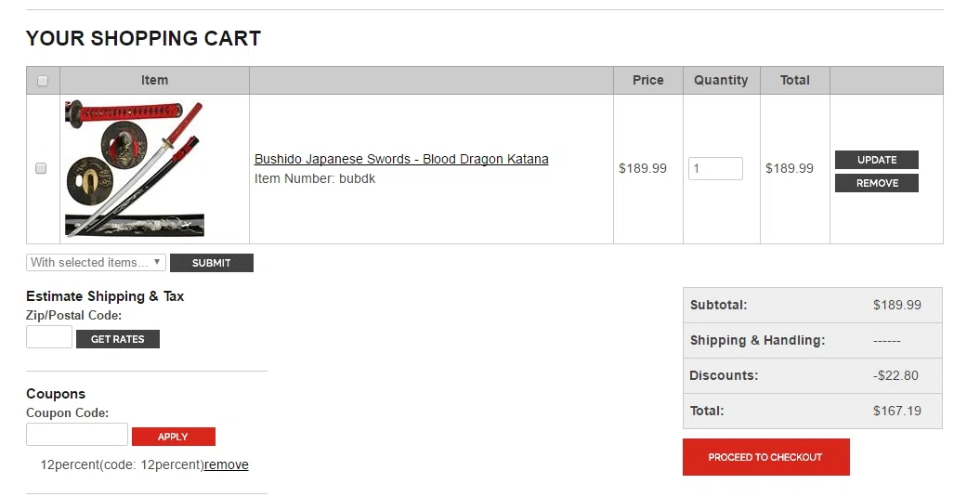Click the Price column header

click(648, 81)
